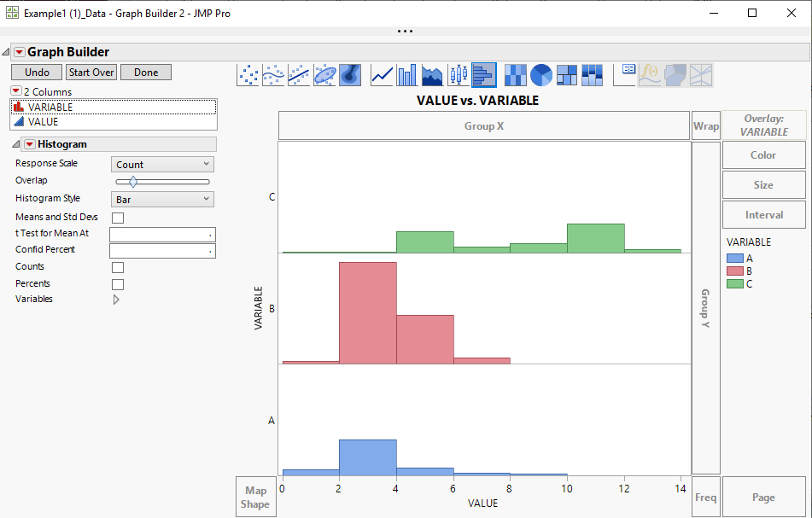The image size is (812, 518).
Task: Enable the Percents checkbox
Action: [117, 283]
